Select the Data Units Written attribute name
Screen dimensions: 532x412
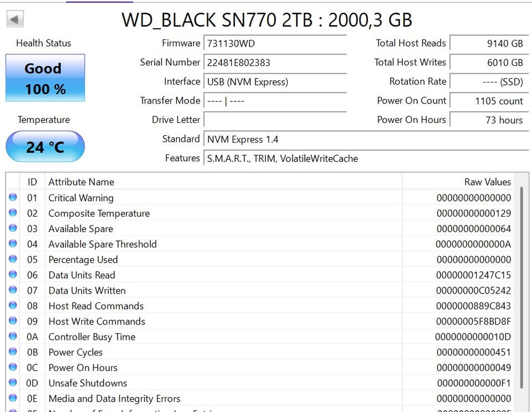coord(87,290)
